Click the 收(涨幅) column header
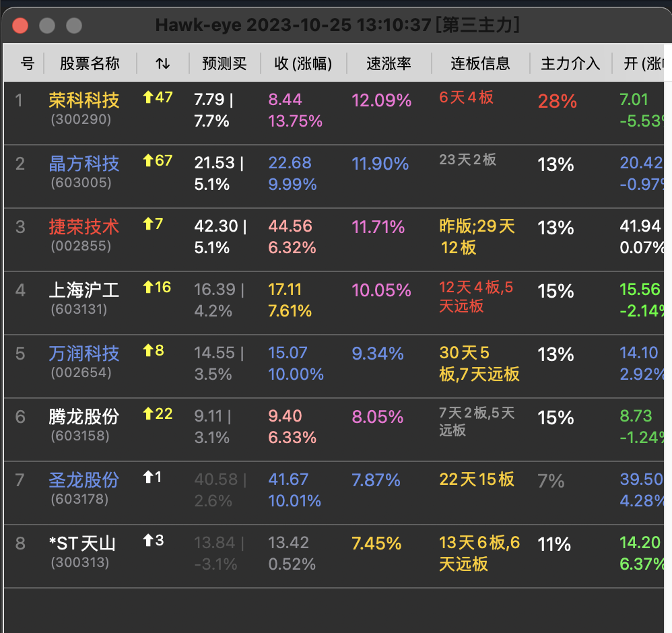 (x=303, y=64)
